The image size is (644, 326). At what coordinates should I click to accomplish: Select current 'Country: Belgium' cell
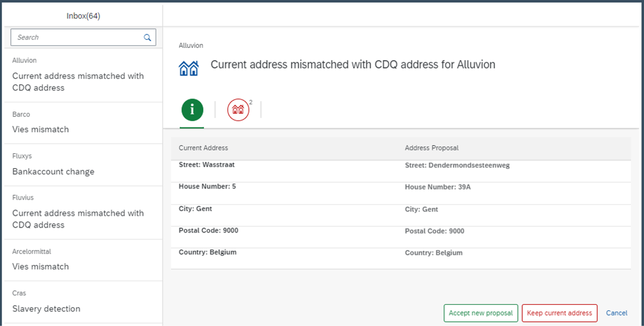[x=208, y=252]
